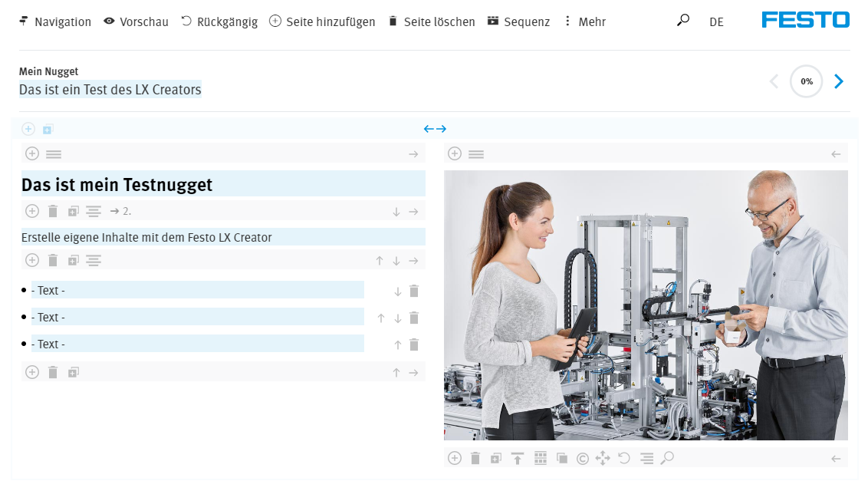Switch language via the DE selector
Viewport: 868px width, 491px height.
click(716, 21)
